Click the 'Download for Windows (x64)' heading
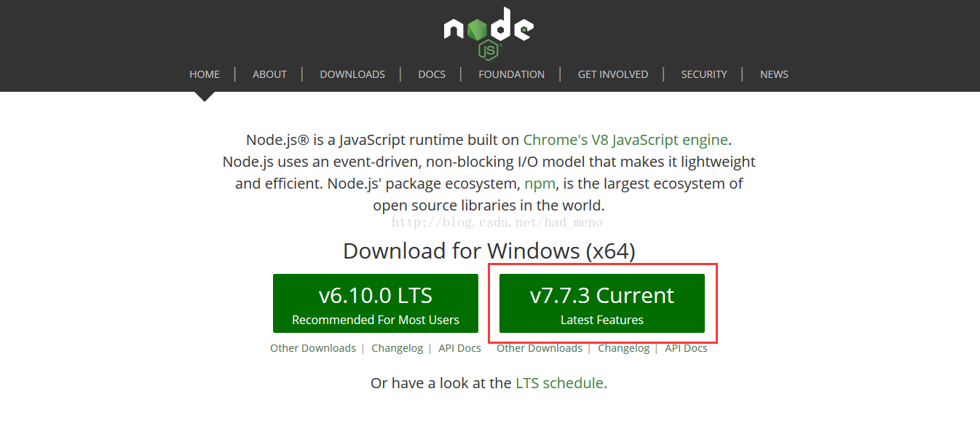Viewport: 980px width, 429px height. 489,251
